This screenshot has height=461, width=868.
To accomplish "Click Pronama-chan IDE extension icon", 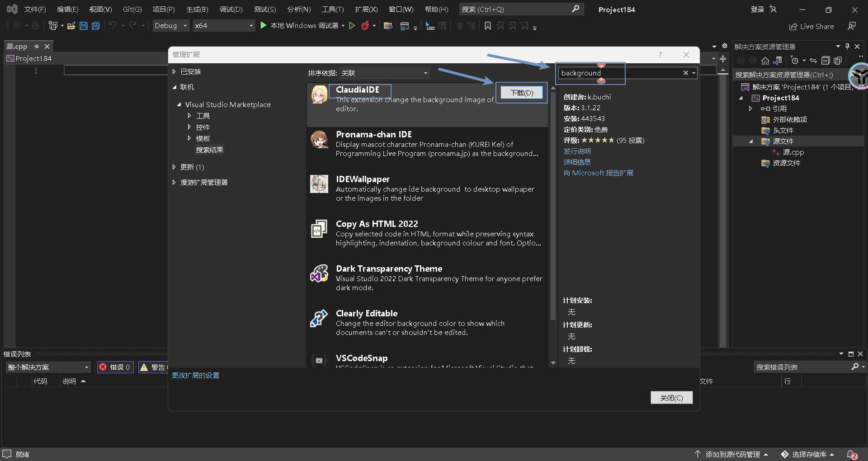I will coord(319,139).
